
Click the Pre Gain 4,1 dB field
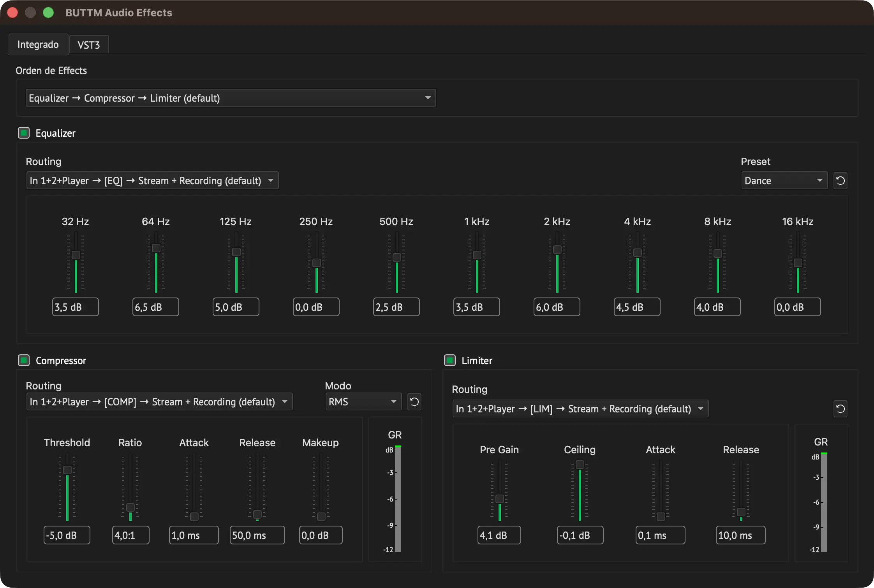[x=499, y=535]
